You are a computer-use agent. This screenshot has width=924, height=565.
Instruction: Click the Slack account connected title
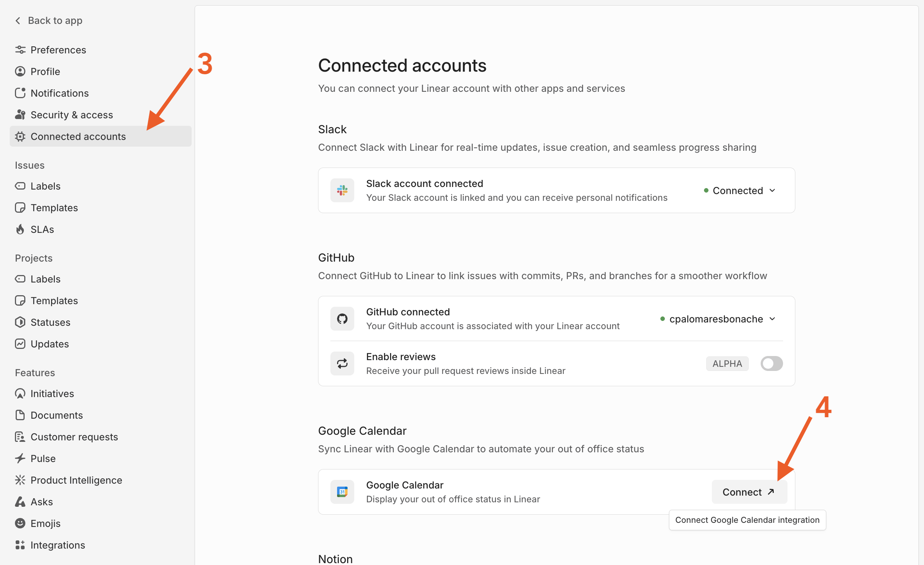(424, 184)
